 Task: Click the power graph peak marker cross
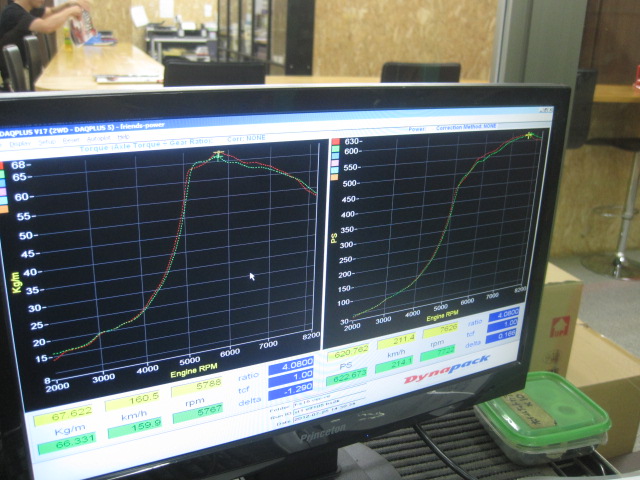click(x=529, y=135)
